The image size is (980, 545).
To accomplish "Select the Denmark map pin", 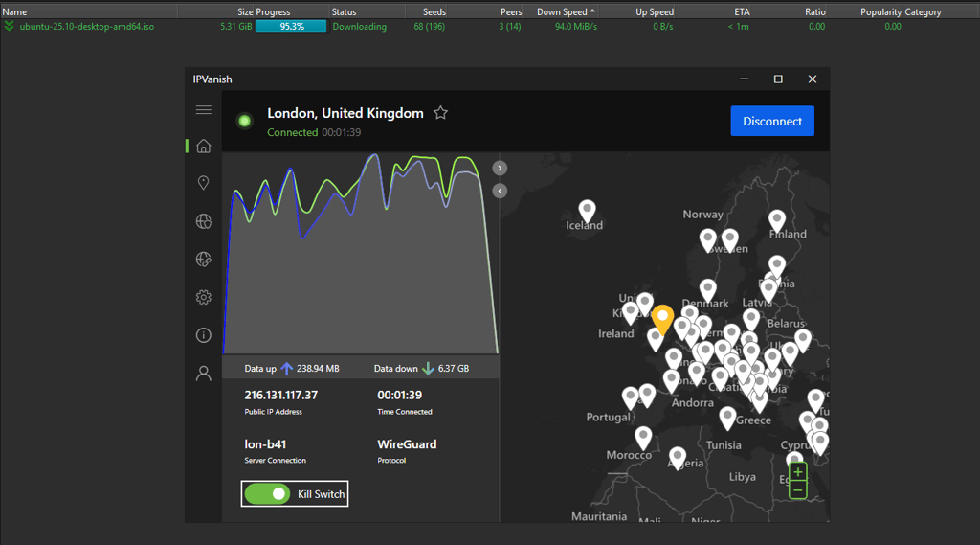I will (707, 290).
